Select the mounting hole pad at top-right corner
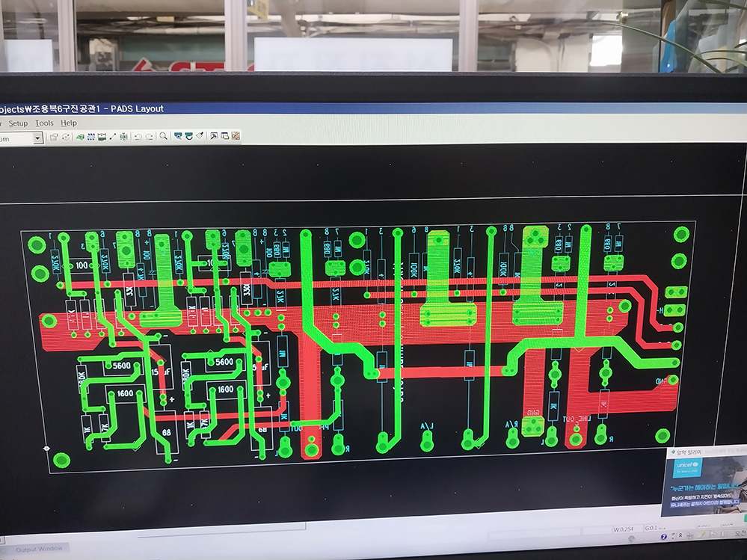Screen dimensions: 747x560 coord(681,234)
